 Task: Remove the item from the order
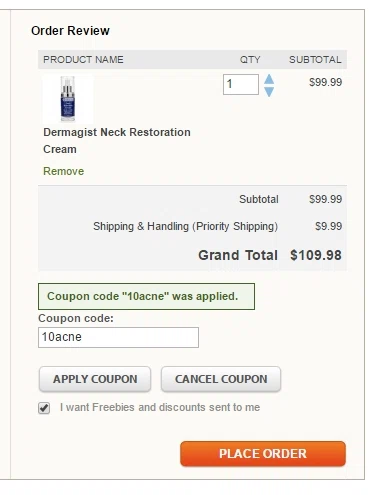[64, 171]
